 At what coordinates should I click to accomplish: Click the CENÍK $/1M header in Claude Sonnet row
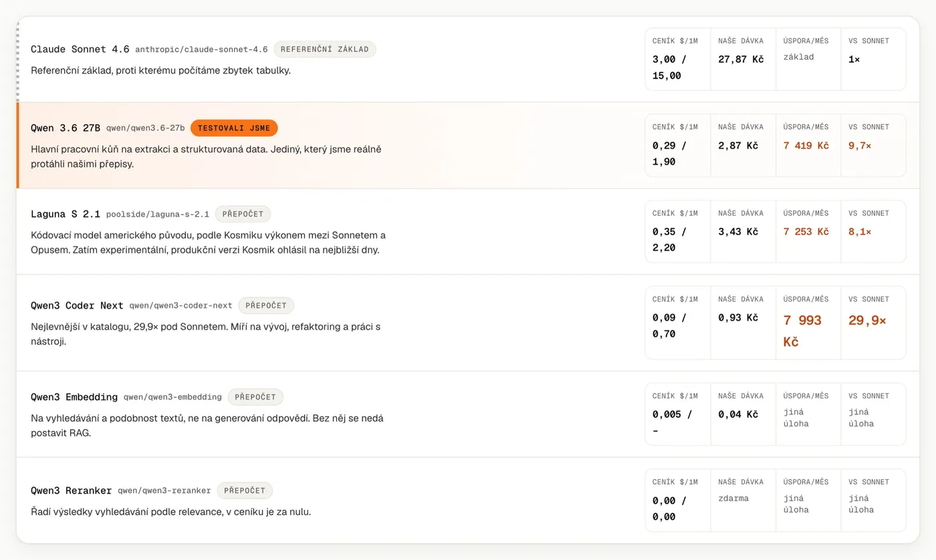click(675, 41)
